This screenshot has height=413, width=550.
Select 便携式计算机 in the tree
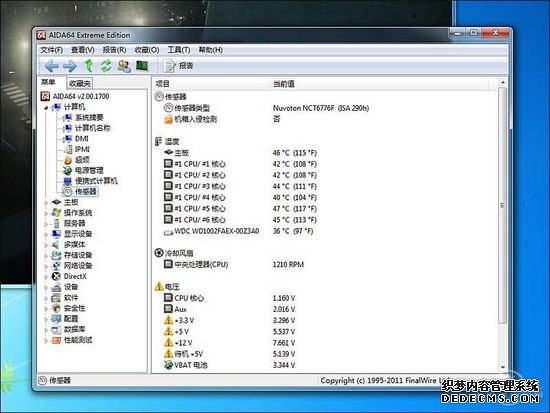pos(96,181)
